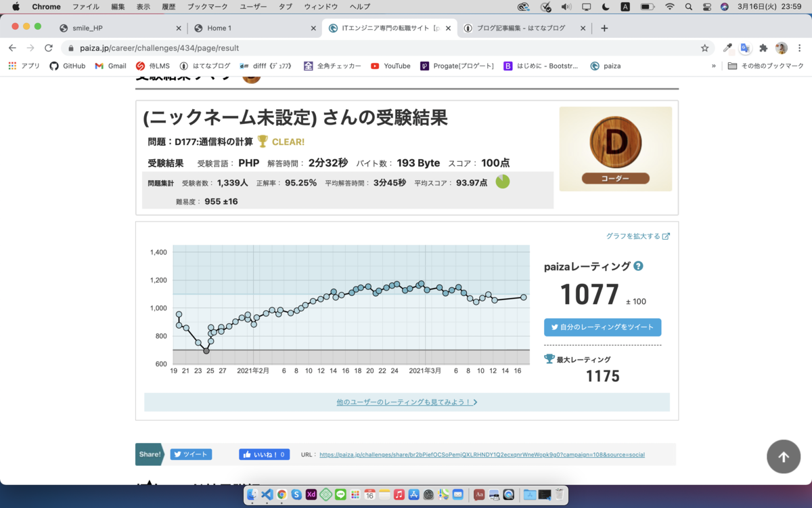The height and width of the screenshot is (508, 812).
Task: Open the ファイル menu
Action: click(x=85, y=7)
